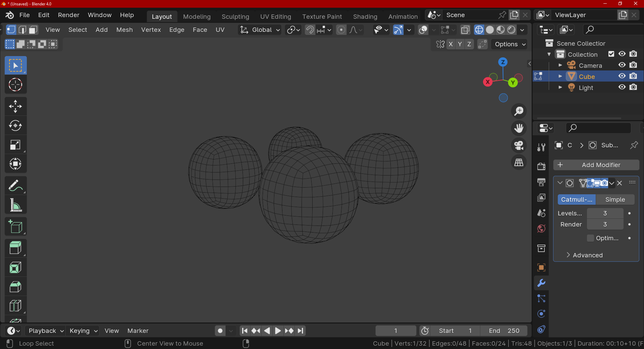Image resolution: width=644 pixels, height=349 pixels.
Task: Expand the Advanced modifier section
Action: (587, 255)
